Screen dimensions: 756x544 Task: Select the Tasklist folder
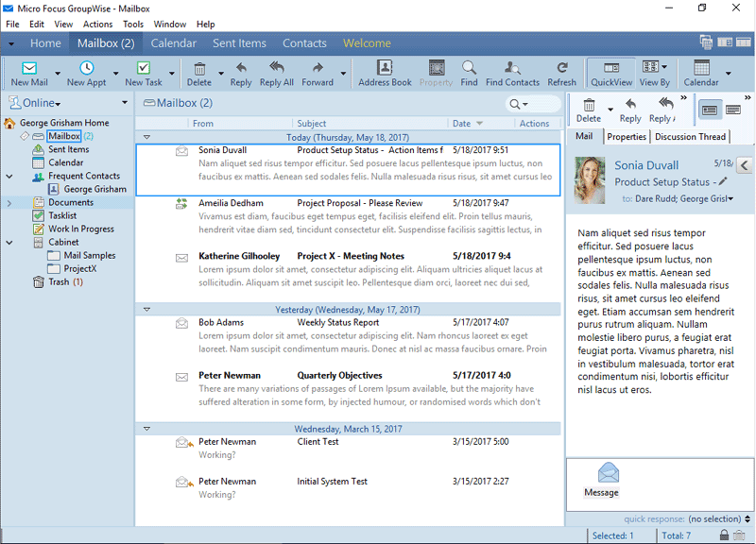click(62, 215)
